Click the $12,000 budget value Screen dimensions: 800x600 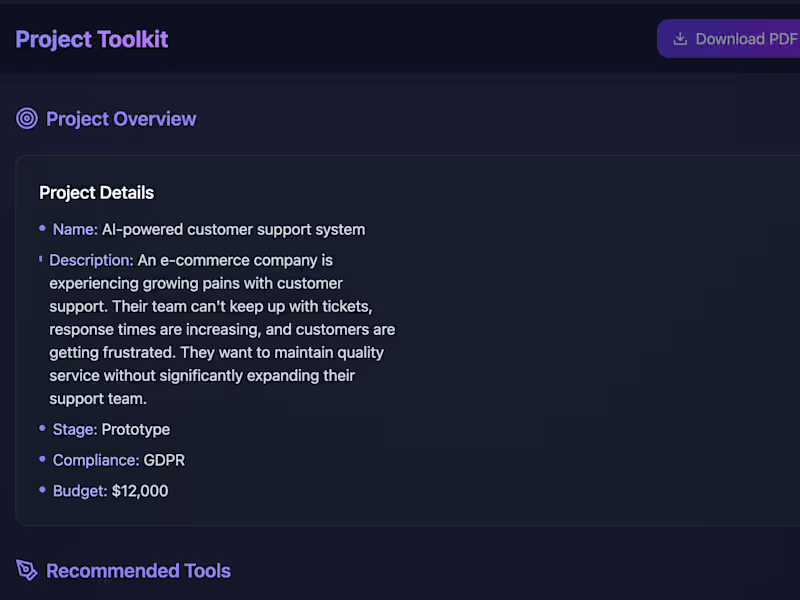[x=140, y=491]
